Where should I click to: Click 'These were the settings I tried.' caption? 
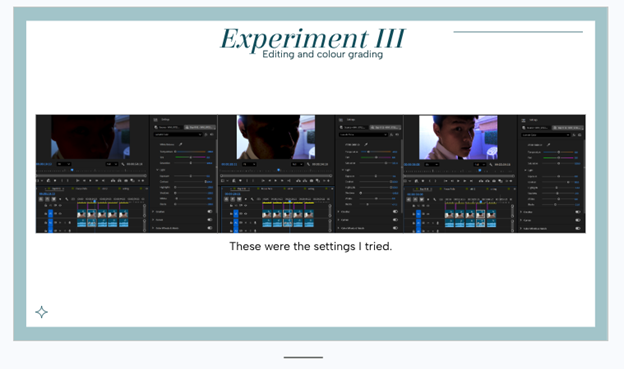pyautogui.click(x=311, y=246)
